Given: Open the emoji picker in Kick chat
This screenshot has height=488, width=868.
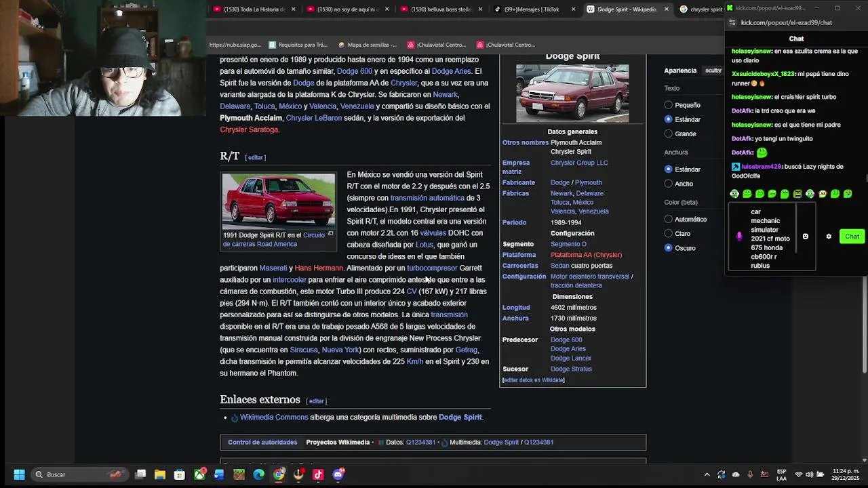Looking at the screenshot, I should [806, 237].
